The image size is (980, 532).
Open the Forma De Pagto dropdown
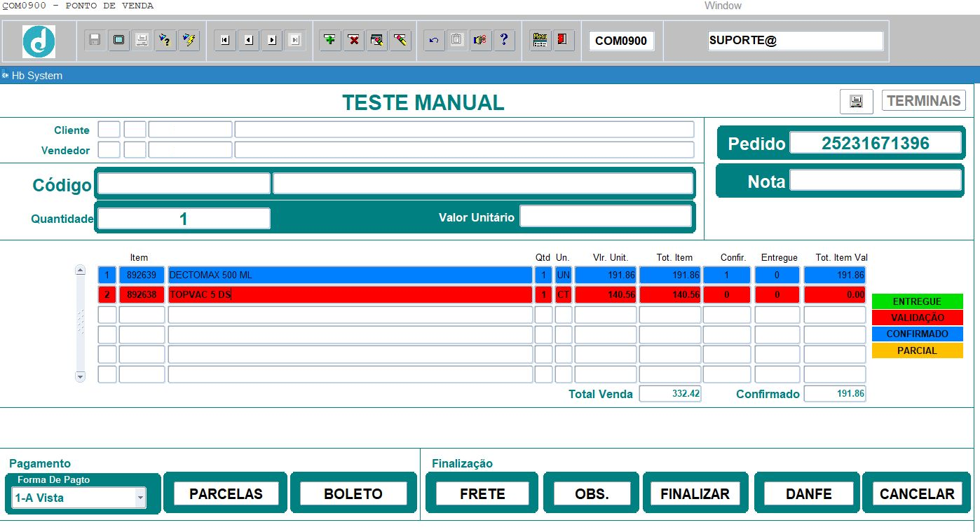(140, 498)
